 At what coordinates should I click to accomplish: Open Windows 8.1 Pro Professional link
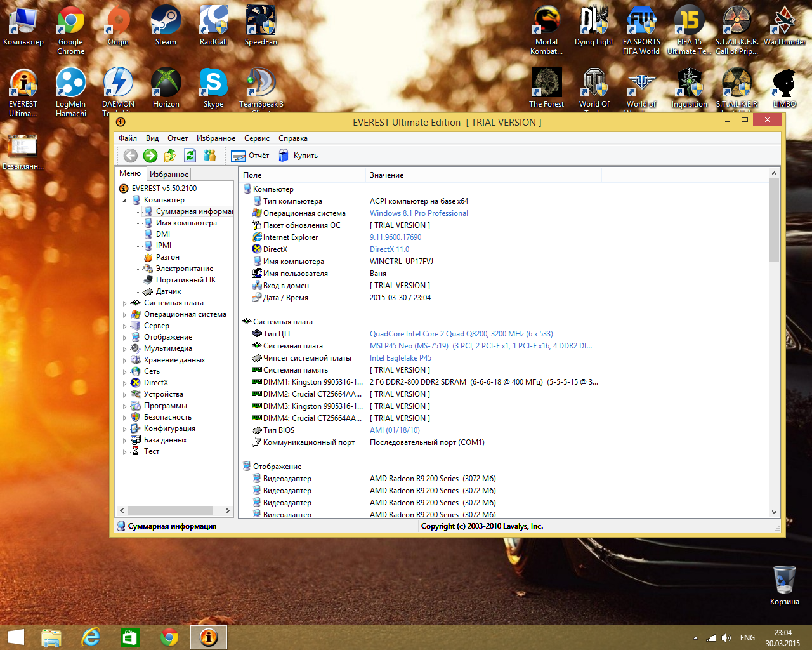(419, 213)
